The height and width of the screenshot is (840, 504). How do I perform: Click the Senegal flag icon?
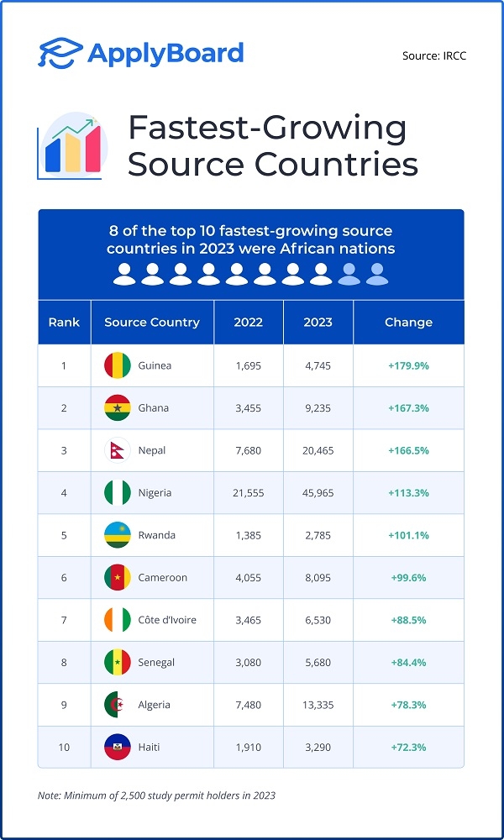coord(118,662)
